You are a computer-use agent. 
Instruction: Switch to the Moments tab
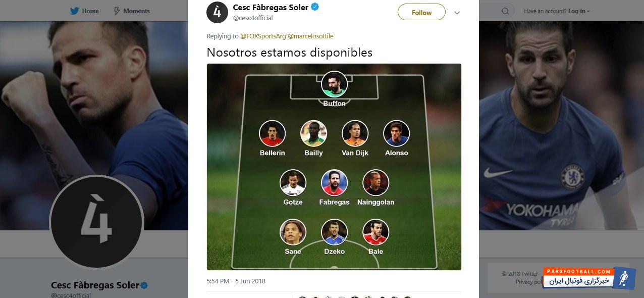point(136,11)
